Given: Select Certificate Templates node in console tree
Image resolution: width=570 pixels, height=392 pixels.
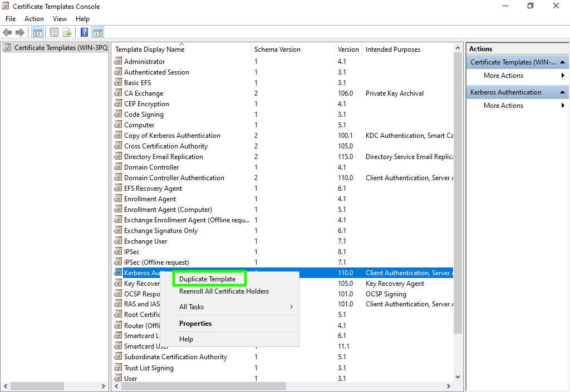Looking at the screenshot, I should tap(60, 48).
